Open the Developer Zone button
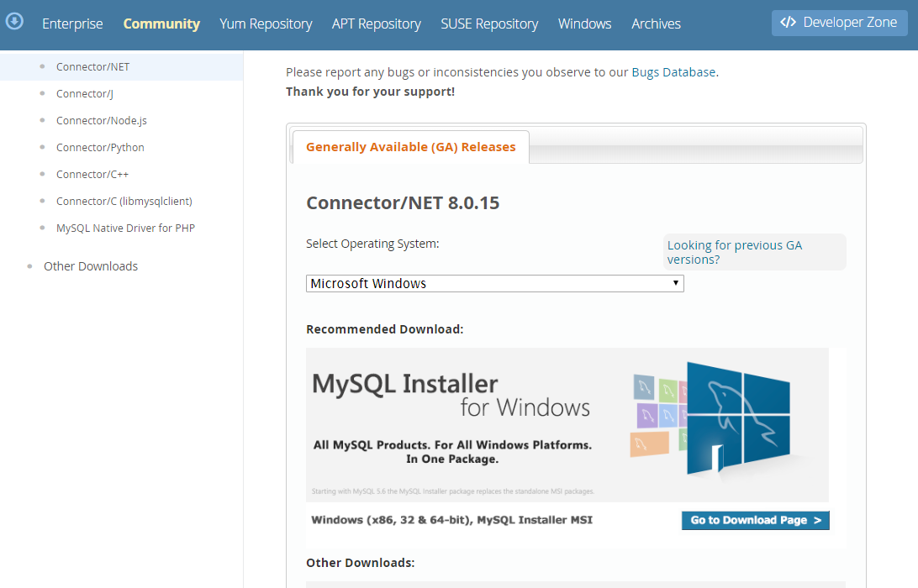This screenshot has width=918, height=588. point(839,23)
